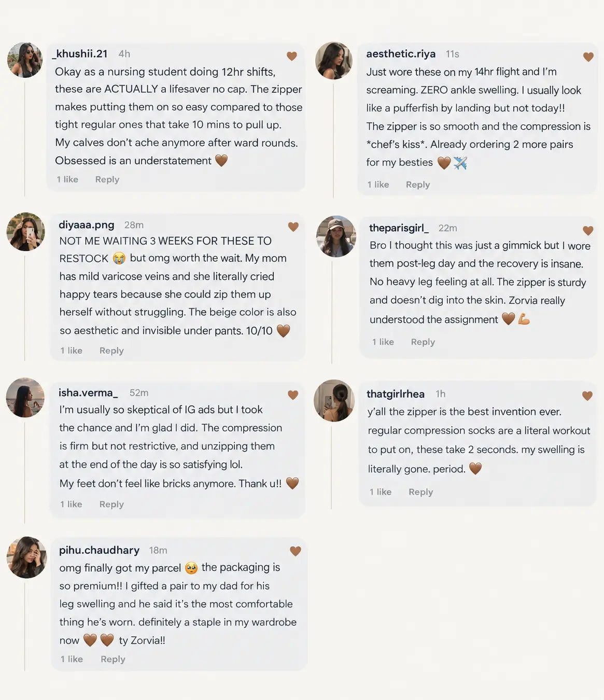Click the heart icon on isha.verma_'s comment
Screen dimensions: 604x700
click(293, 395)
